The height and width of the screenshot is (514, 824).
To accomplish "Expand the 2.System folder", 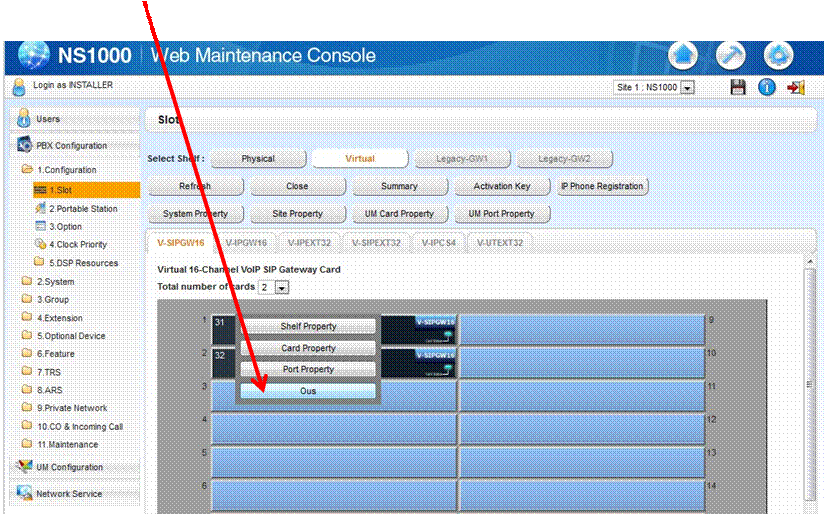I will (x=55, y=282).
